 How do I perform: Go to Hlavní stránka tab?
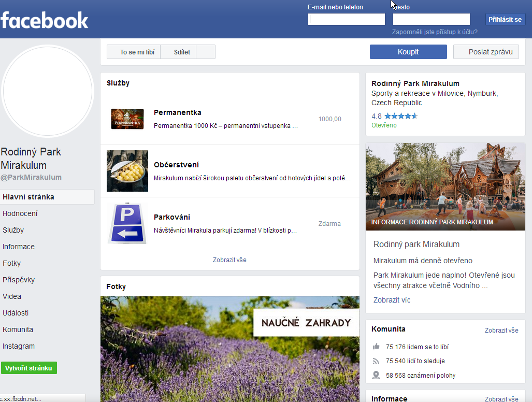47,197
